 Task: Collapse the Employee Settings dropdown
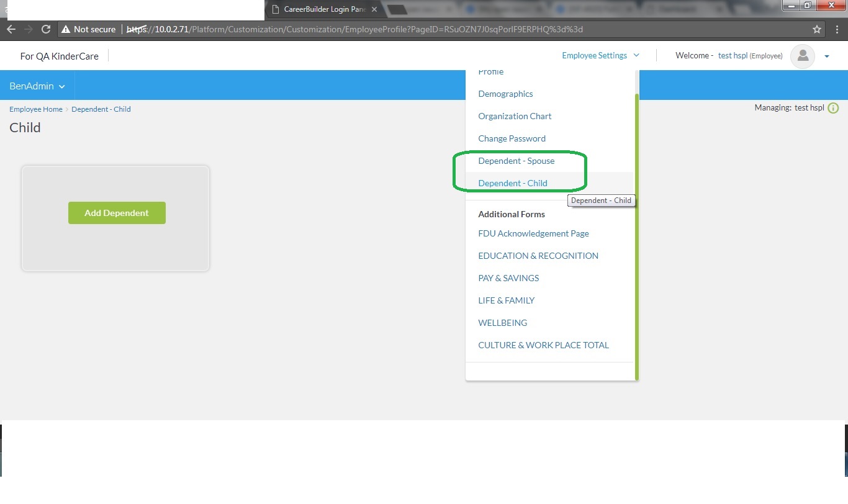tap(600, 55)
